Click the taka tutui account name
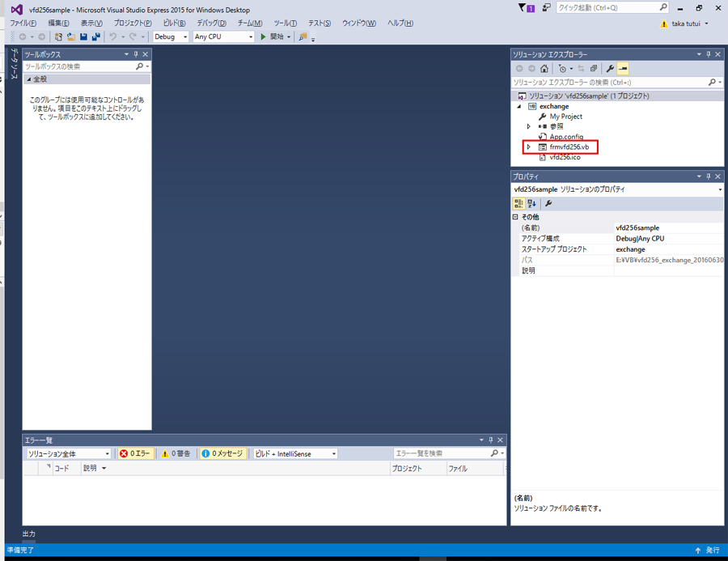 point(686,23)
